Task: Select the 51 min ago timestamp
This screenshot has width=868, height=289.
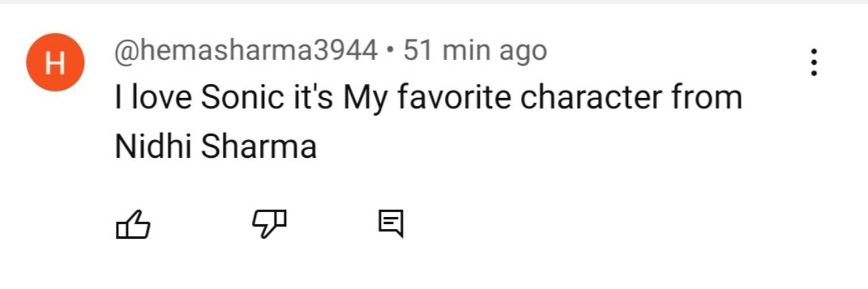Action: coord(475,51)
